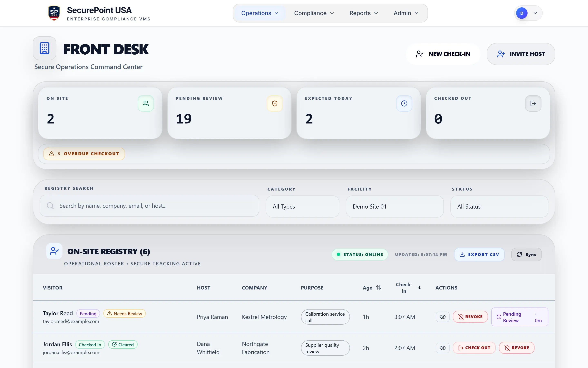
Task: Check out Jordan Ellis
Action: tap(474, 348)
